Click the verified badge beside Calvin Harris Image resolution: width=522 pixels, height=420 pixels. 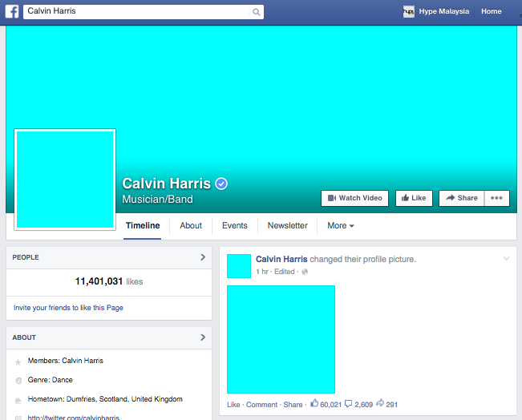(x=222, y=184)
